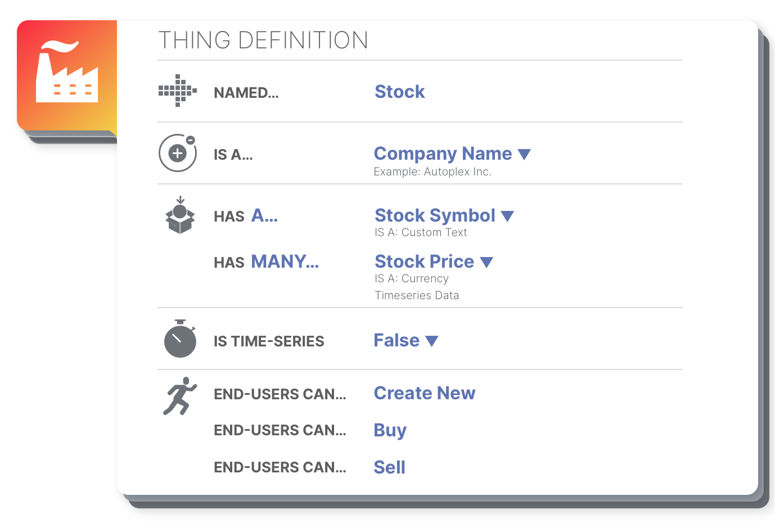Click the pixel arrow icon beside NAMED
775x532 pixels.
coord(178,91)
